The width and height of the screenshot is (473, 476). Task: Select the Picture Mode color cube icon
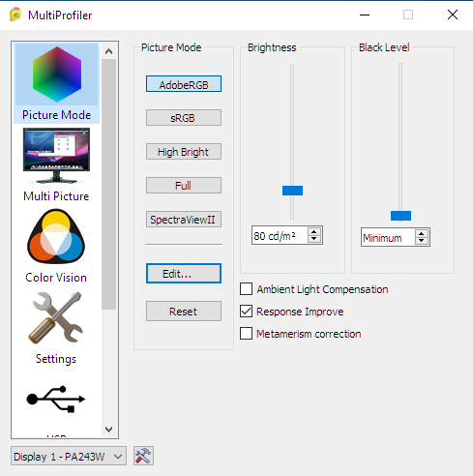[57, 74]
